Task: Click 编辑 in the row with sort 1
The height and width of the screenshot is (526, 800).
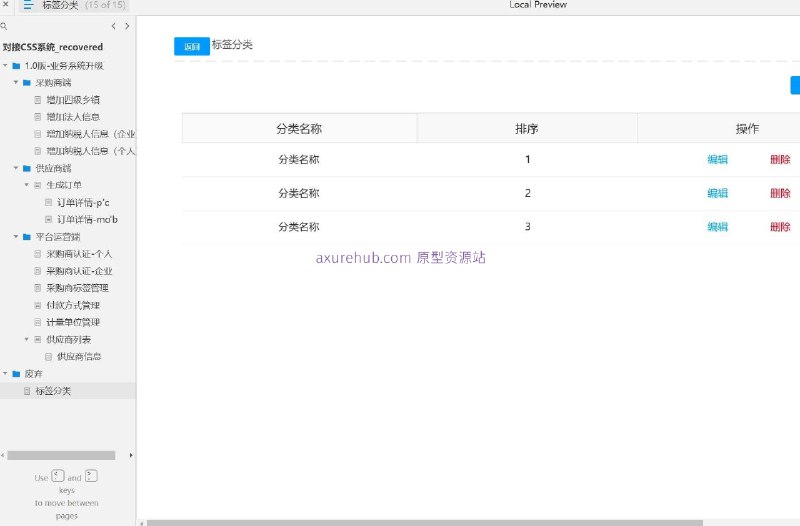Action: pyautogui.click(x=717, y=160)
